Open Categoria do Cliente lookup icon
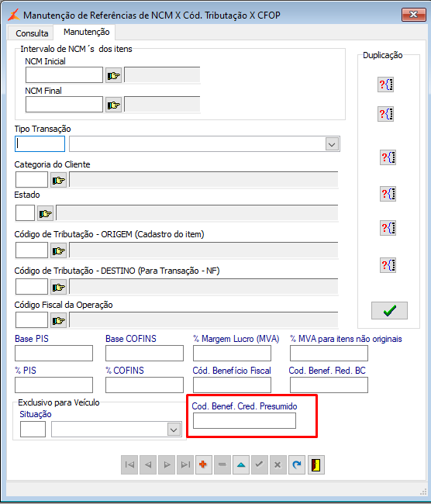Screen dimensions: 431x504 pos(58,181)
